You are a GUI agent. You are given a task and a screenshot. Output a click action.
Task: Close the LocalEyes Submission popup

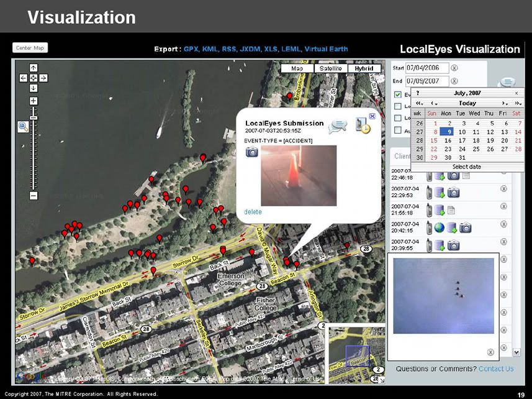click(372, 116)
